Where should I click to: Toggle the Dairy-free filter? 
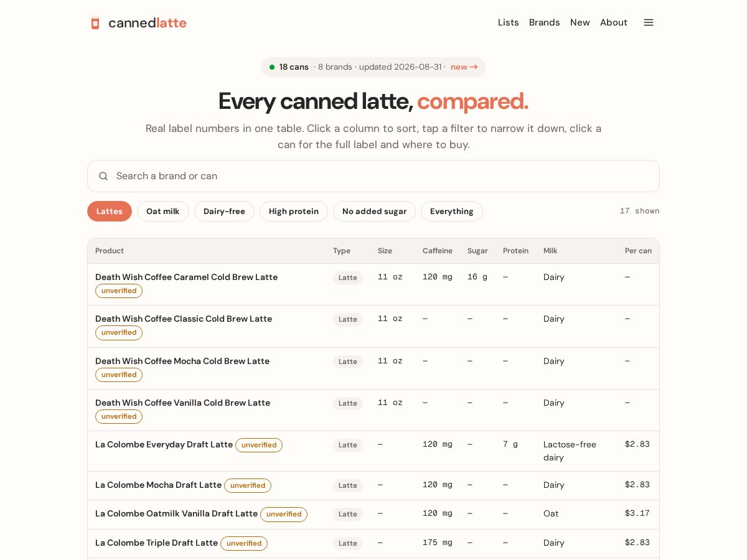[x=224, y=212]
